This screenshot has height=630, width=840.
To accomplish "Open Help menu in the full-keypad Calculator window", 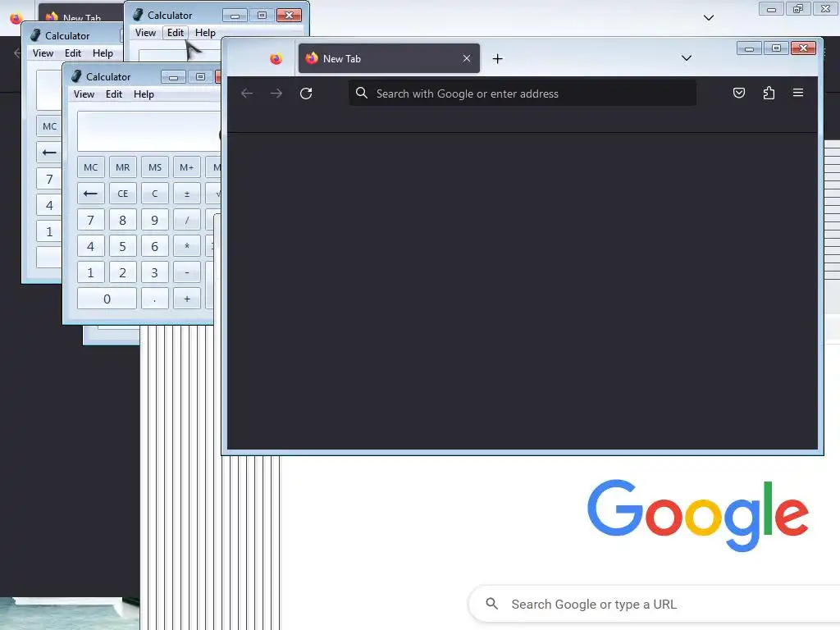I will coord(144,94).
